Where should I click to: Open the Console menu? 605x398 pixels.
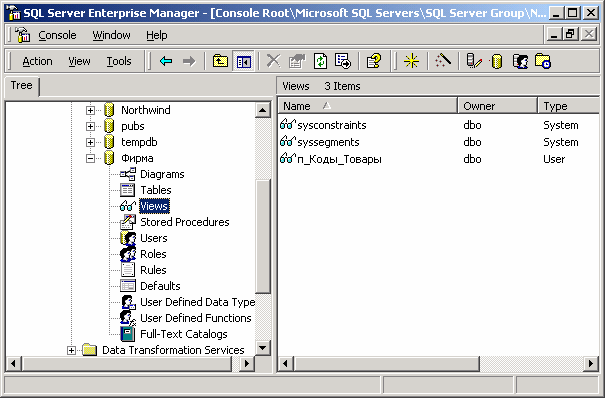(57, 35)
